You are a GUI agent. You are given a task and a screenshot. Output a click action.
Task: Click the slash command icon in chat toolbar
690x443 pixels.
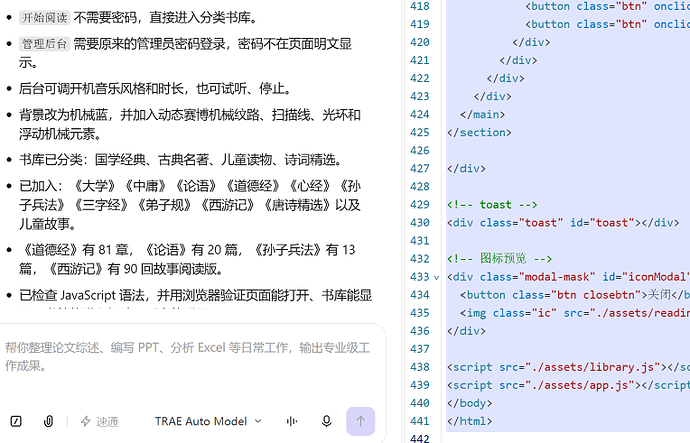pos(16,421)
